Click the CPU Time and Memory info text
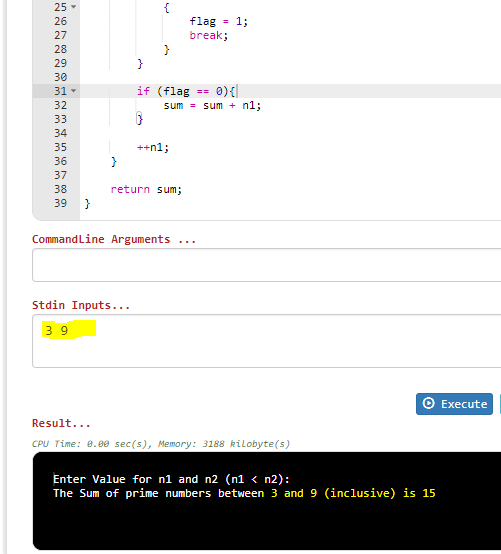501x554 pixels. tap(161, 444)
